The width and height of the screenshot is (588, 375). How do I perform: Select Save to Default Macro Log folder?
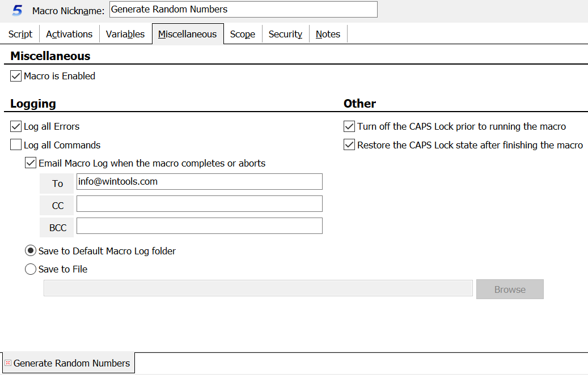point(31,251)
